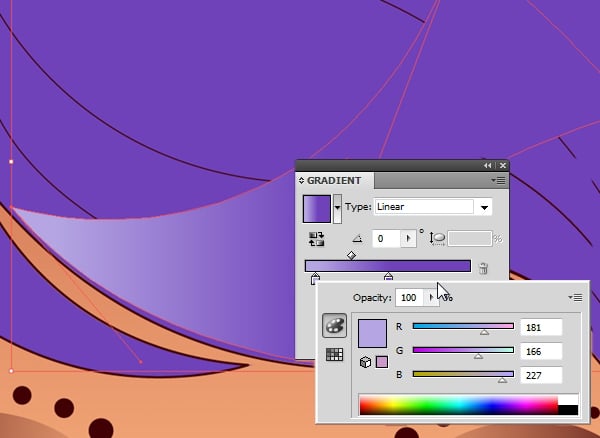600x438 pixels.
Task: Pick a color from the spectrum bar
Action: tap(458, 405)
